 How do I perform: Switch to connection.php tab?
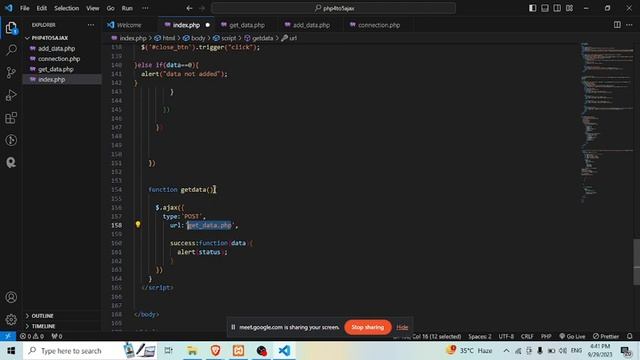point(379,25)
